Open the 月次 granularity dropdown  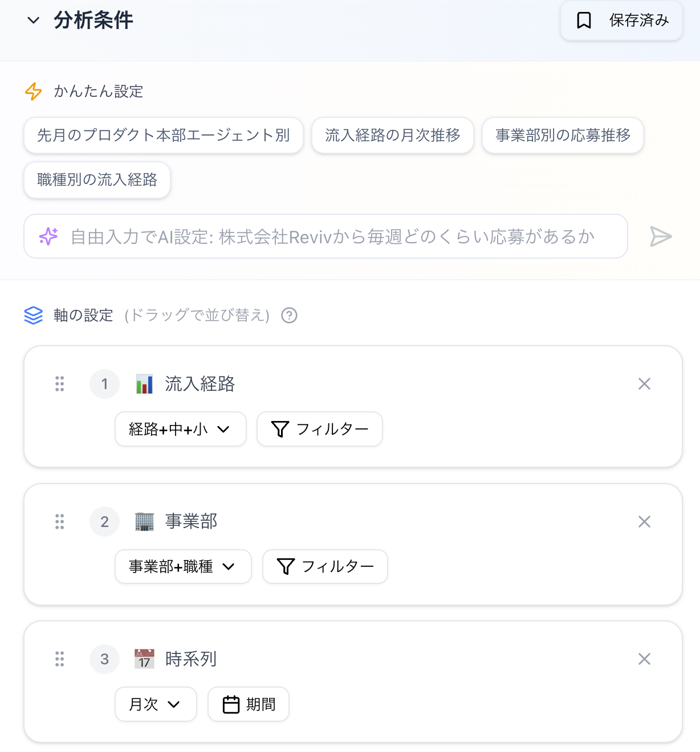(156, 704)
